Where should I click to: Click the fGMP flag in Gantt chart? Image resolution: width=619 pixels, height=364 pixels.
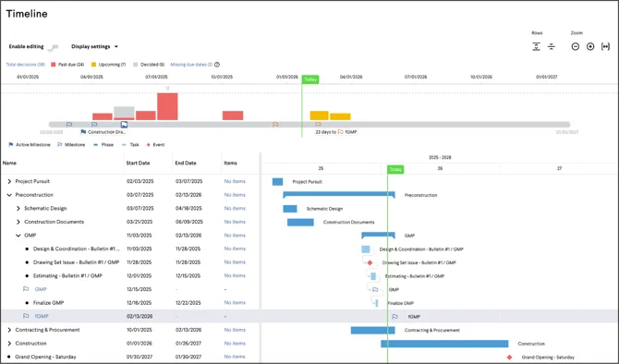tap(394, 317)
